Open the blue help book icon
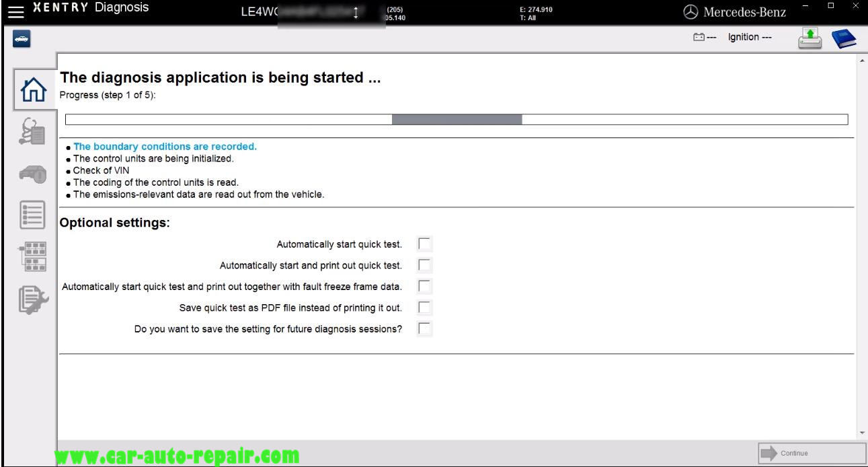The image size is (868, 467). click(844, 40)
